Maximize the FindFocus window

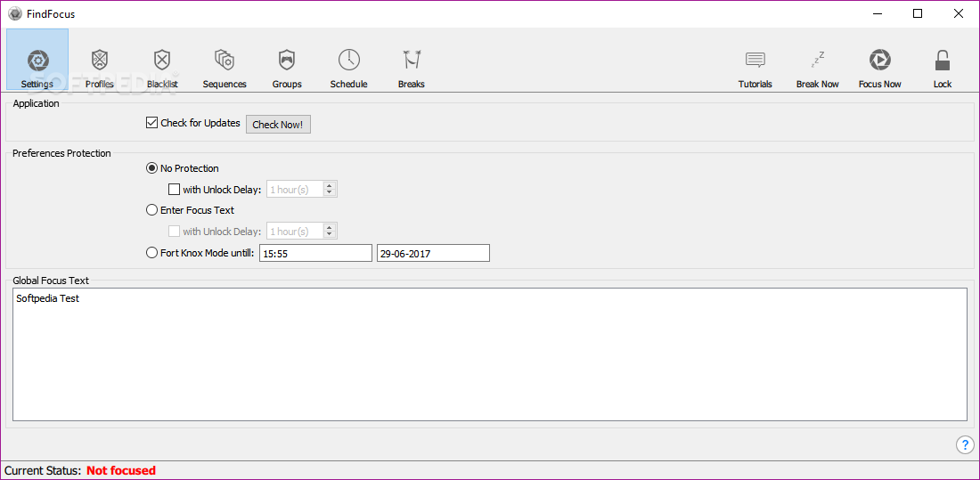(x=918, y=13)
